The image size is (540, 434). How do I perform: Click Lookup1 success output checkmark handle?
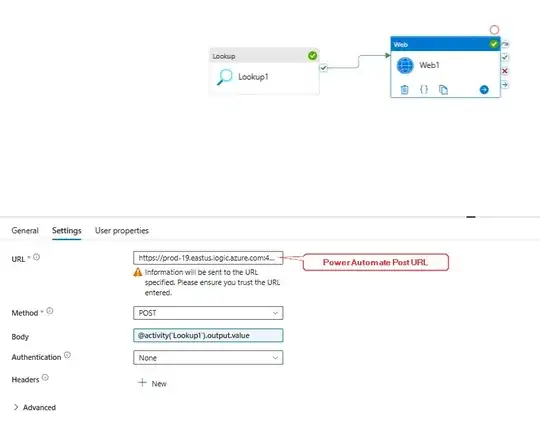(323, 68)
